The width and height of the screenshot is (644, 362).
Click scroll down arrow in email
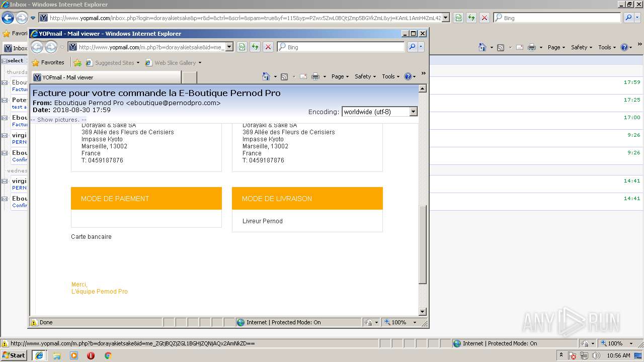(423, 312)
